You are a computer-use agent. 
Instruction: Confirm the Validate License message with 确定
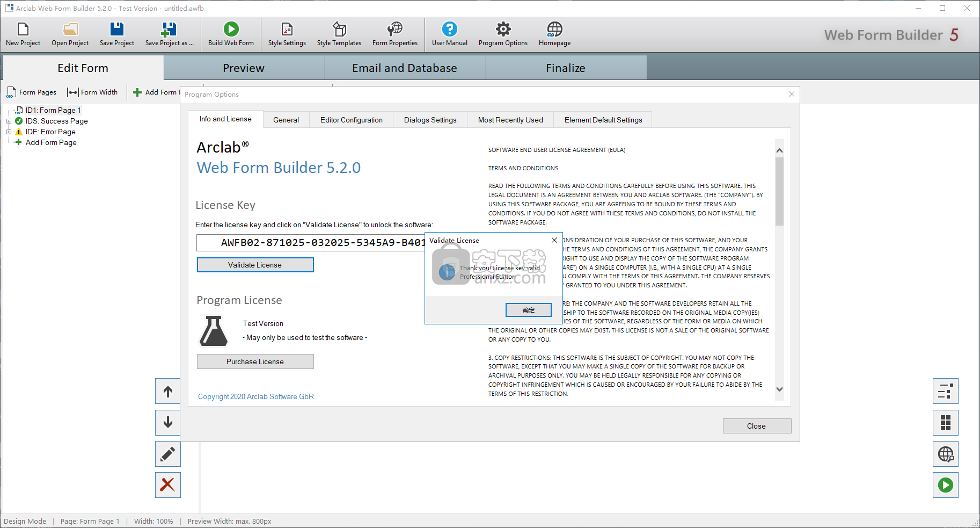(529, 310)
